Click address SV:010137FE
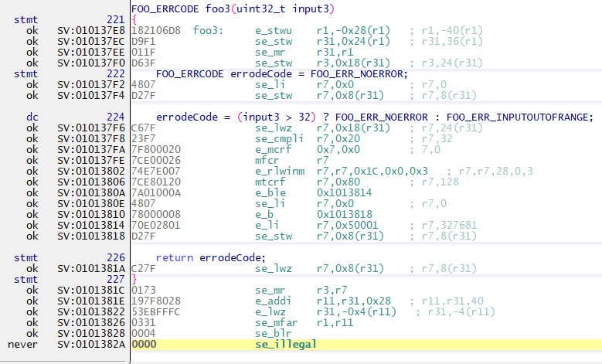The height and width of the screenshot is (364, 602). (91, 160)
